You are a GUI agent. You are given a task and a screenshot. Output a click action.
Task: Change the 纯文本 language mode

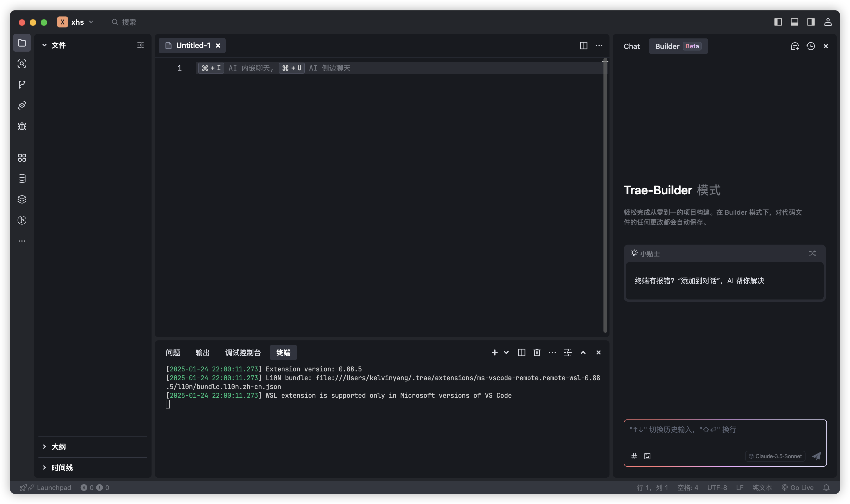pos(762,487)
